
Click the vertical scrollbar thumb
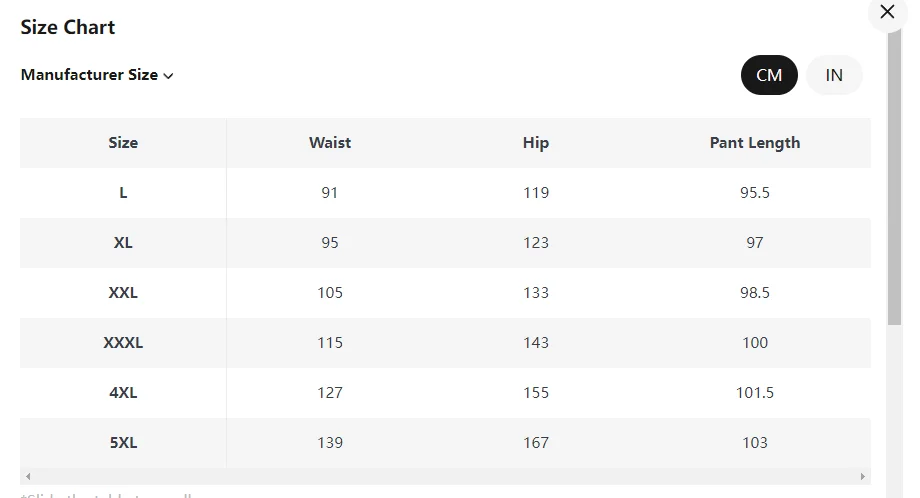pos(894,176)
